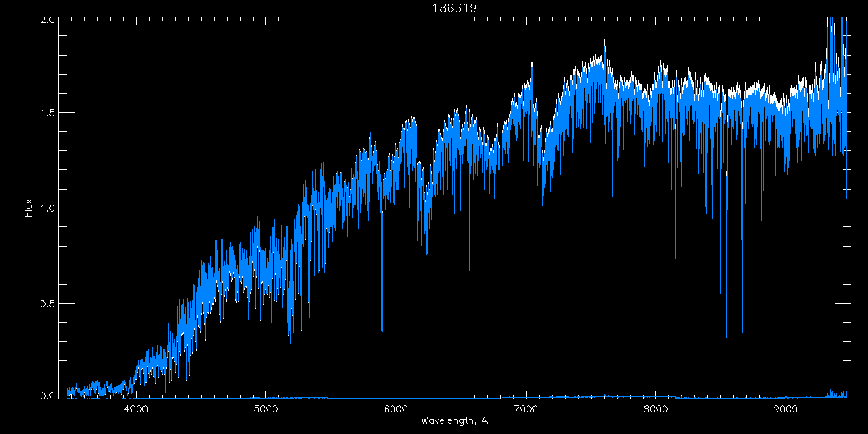Click the 1.0 y-axis tick label
This screenshot has width=868, height=434.
(46, 208)
